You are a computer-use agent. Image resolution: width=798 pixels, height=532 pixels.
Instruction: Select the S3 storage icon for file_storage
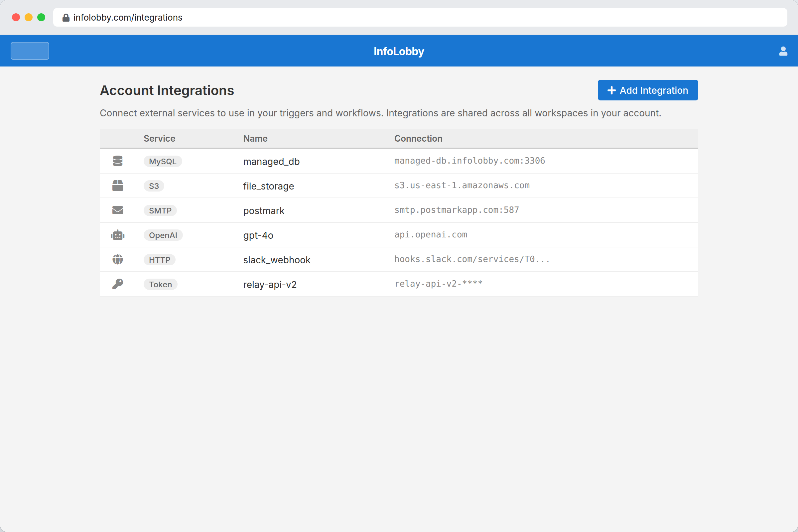118,185
